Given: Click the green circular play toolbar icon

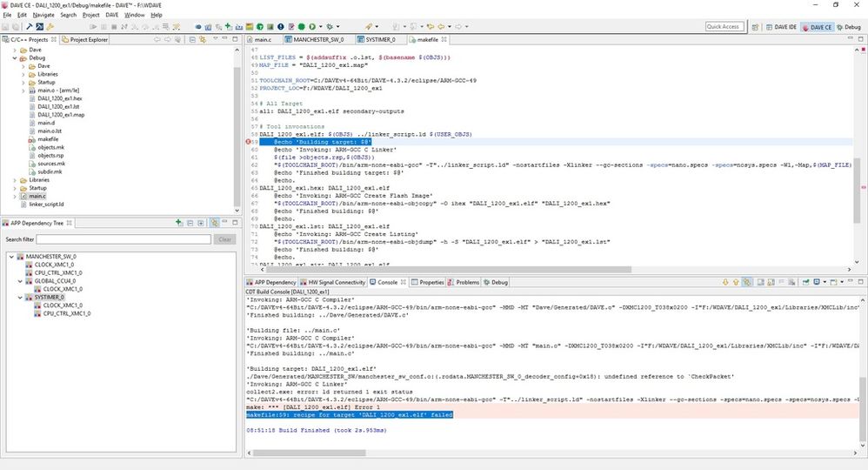Looking at the screenshot, I should click(x=312, y=27).
